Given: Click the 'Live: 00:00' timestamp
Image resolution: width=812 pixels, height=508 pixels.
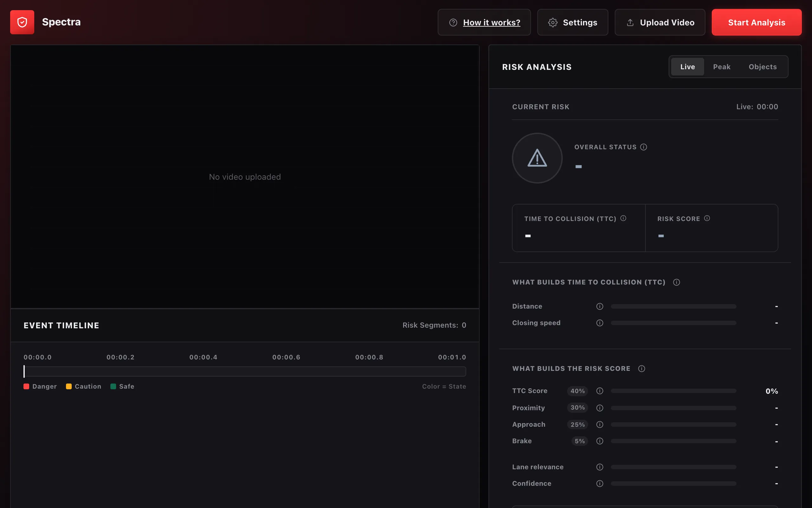Looking at the screenshot, I should tap(757, 106).
